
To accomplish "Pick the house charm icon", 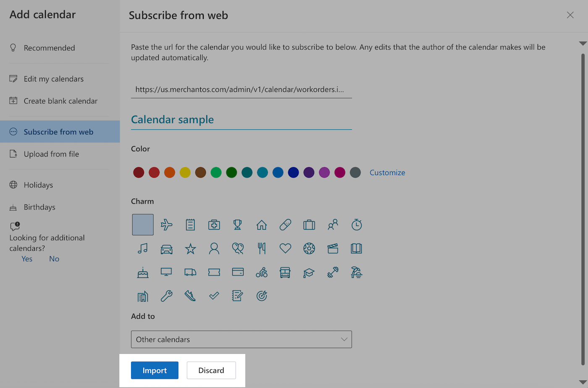I will [262, 225].
